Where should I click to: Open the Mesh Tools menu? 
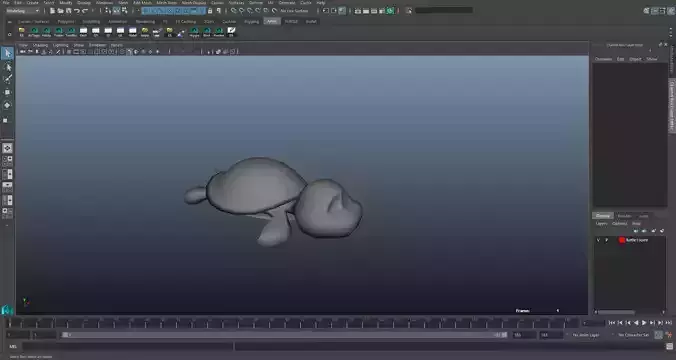167,3
